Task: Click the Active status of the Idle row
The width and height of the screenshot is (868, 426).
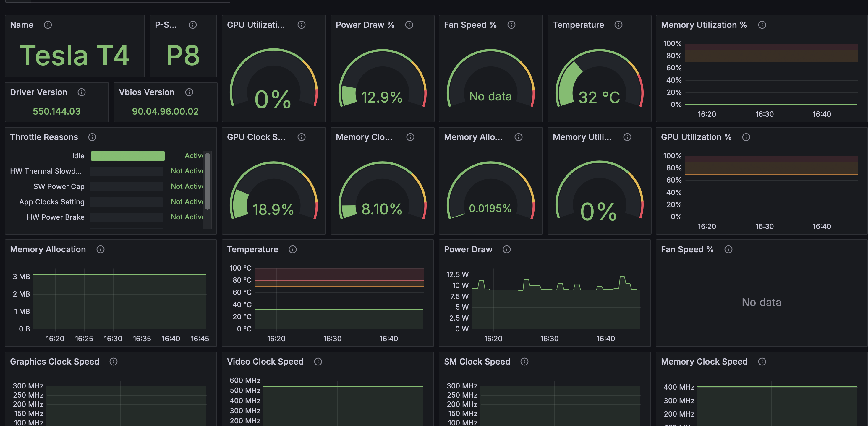Action: pos(194,156)
